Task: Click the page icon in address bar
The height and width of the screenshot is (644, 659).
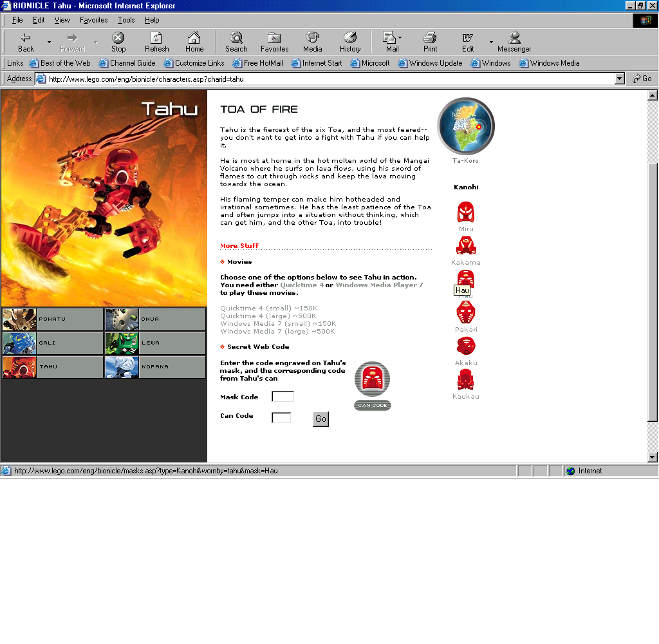Action: (x=41, y=79)
